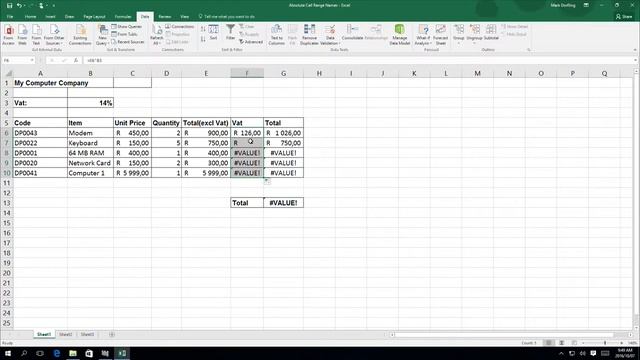Switch to the Insert tab
This screenshot has width=640, height=360.
[50, 17]
